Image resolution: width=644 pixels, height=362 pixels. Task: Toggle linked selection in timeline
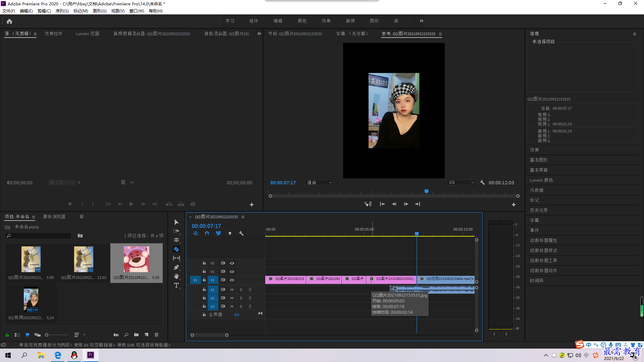pyautogui.click(x=218, y=233)
